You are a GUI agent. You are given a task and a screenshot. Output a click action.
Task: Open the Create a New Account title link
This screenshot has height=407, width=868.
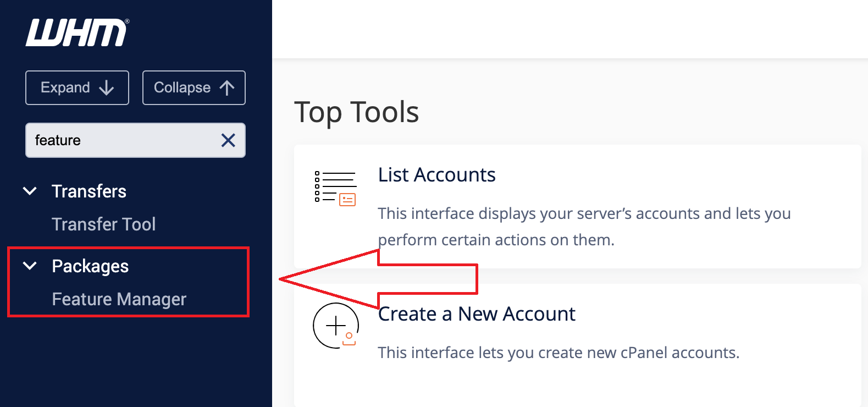tap(477, 314)
